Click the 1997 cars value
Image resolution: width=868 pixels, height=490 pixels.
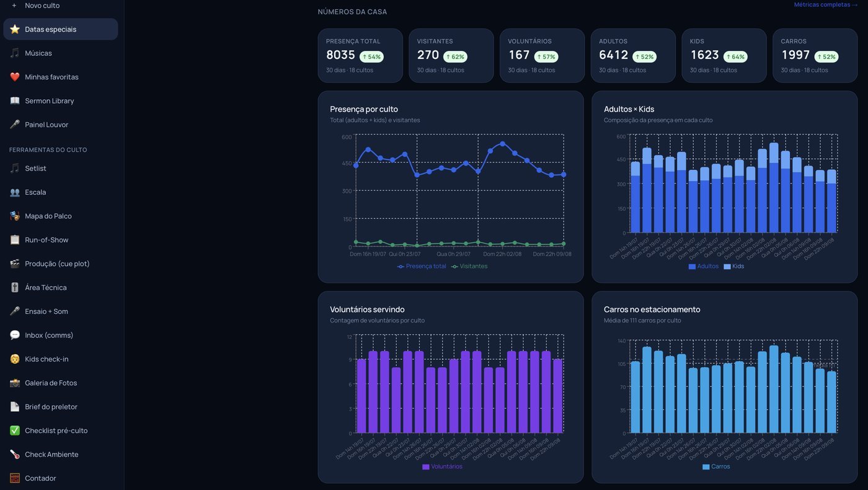[795, 55]
